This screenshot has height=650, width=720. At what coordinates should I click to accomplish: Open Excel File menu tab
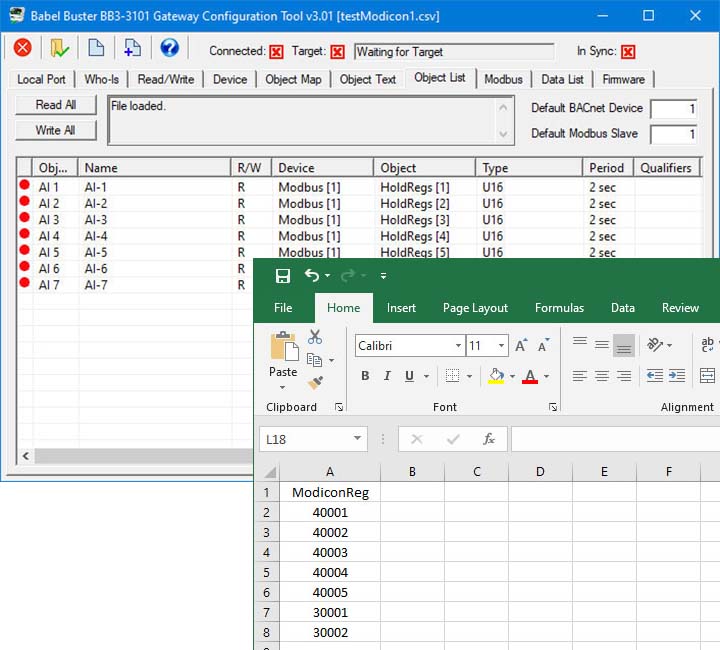pyautogui.click(x=283, y=308)
